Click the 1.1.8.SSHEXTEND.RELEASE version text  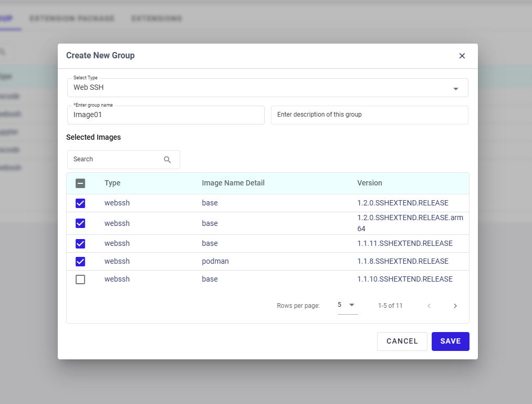[403, 261]
